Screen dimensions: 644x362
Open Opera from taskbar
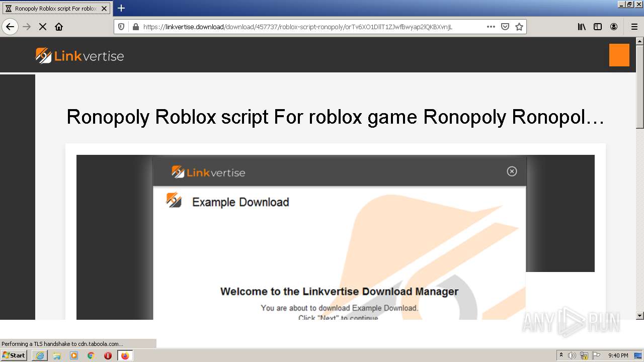click(x=108, y=355)
